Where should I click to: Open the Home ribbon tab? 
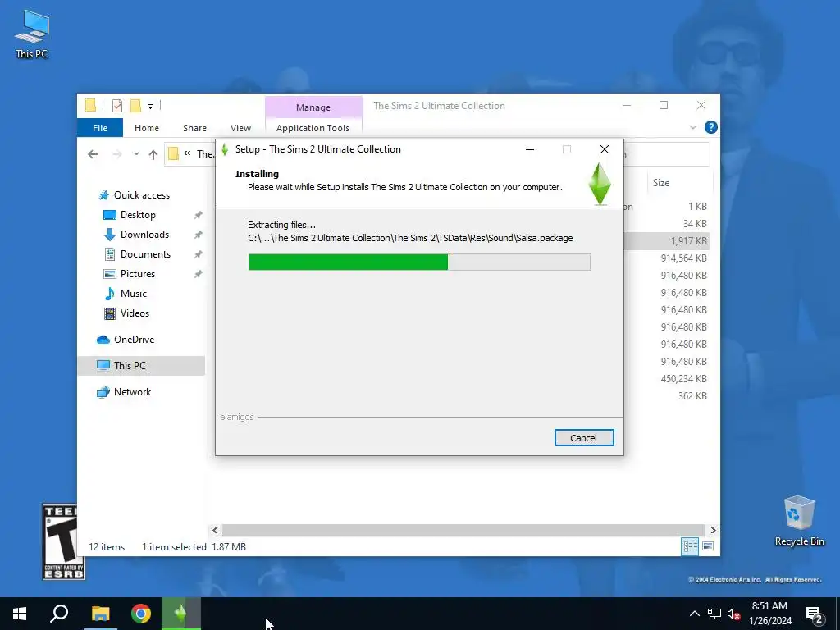click(x=147, y=128)
